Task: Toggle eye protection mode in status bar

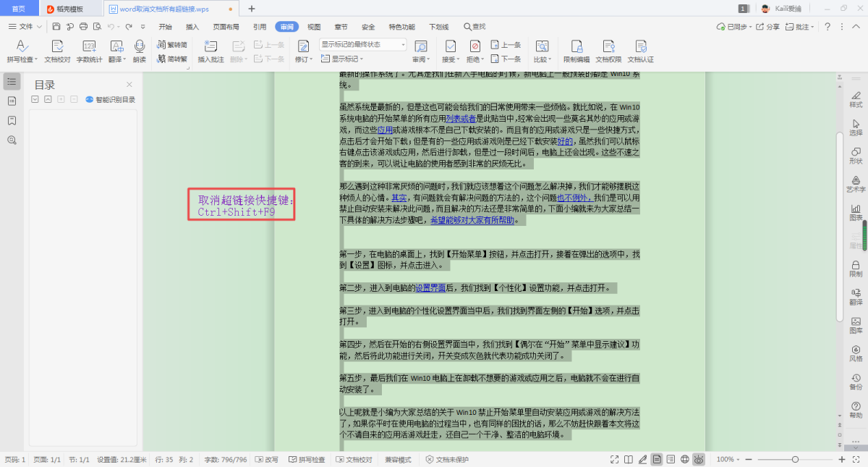Action: point(699,460)
